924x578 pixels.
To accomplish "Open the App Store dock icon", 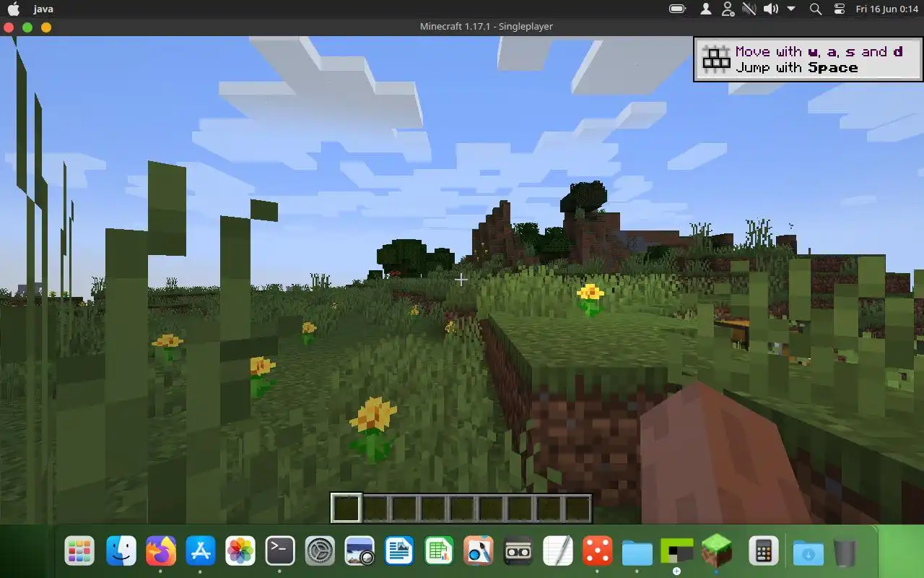I will [201, 552].
